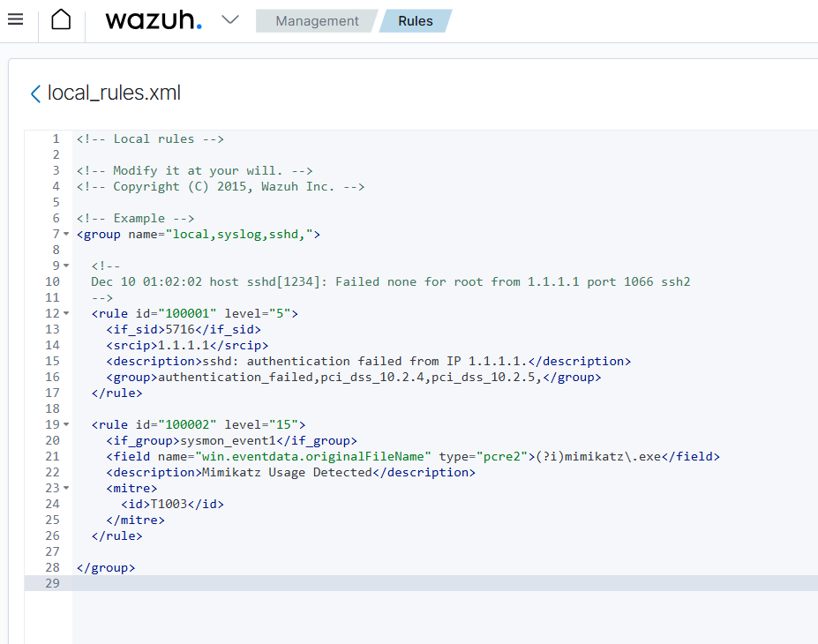Collapse rule 100001 at line 12
This screenshot has height=644, width=818.
click(x=66, y=314)
